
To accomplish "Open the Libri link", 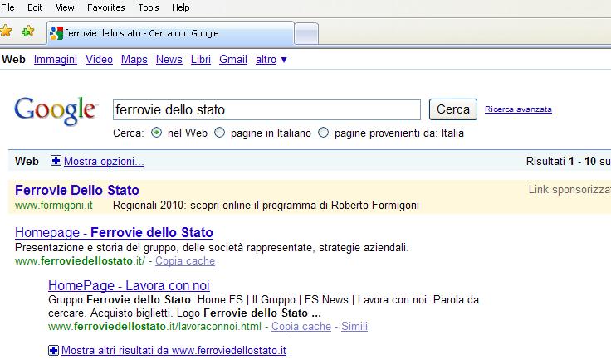I will point(201,59).
